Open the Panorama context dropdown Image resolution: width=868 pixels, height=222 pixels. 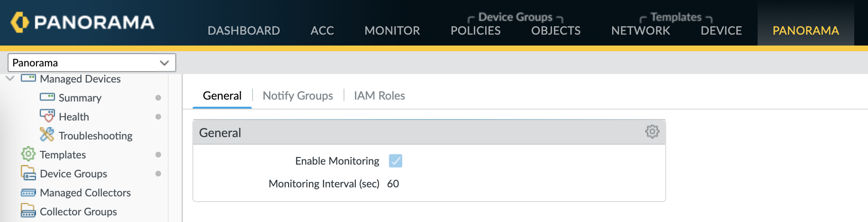[x=92, y=63]
